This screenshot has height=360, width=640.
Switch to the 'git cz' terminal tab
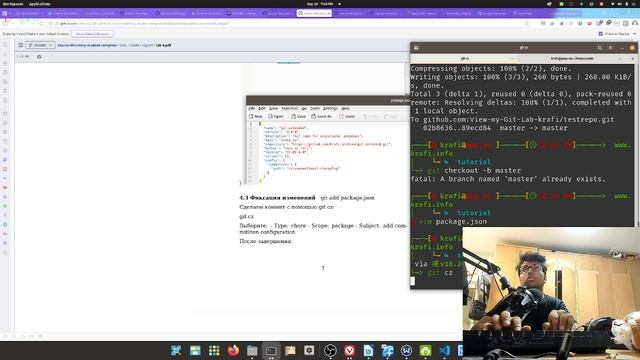[464, 59]
